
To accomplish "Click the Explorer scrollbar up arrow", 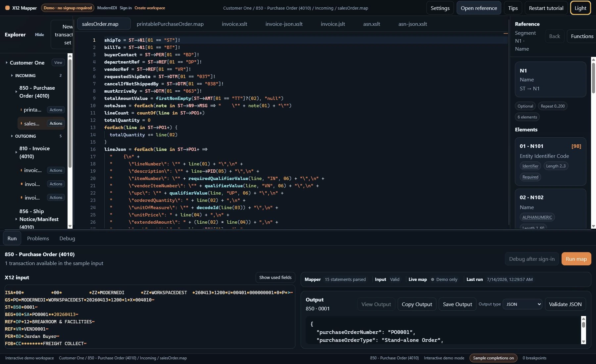I will 70,56.
